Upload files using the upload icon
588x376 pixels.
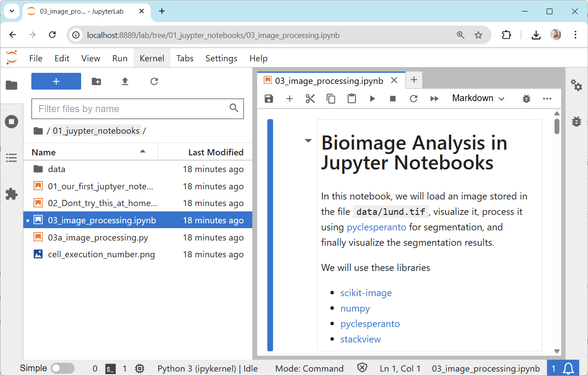[x=125, y=81]
